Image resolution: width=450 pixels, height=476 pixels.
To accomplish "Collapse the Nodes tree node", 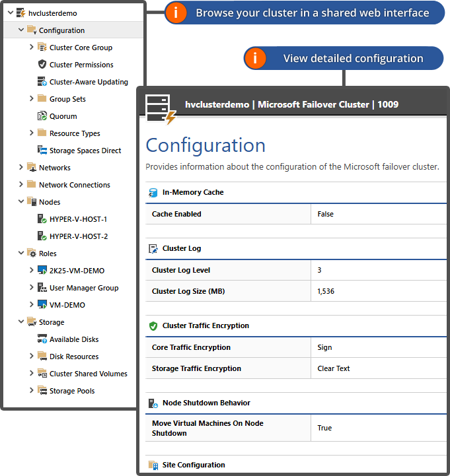I will 21,201.
